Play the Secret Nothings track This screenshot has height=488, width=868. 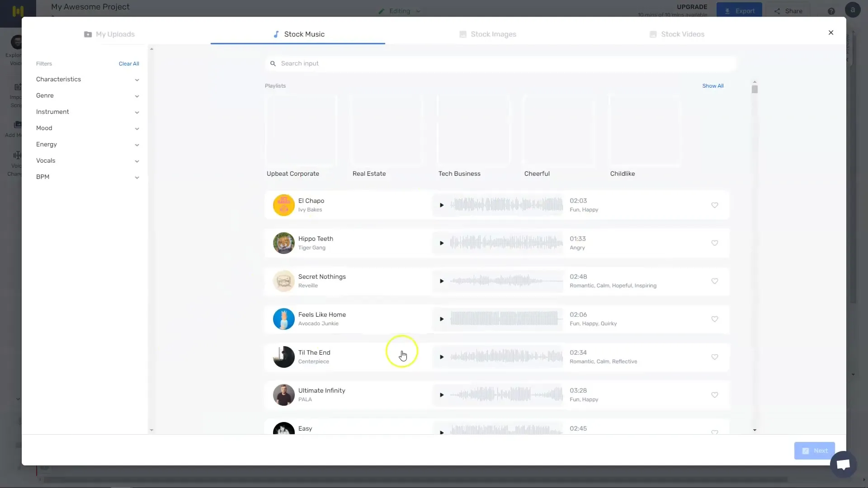pos(442,281)
